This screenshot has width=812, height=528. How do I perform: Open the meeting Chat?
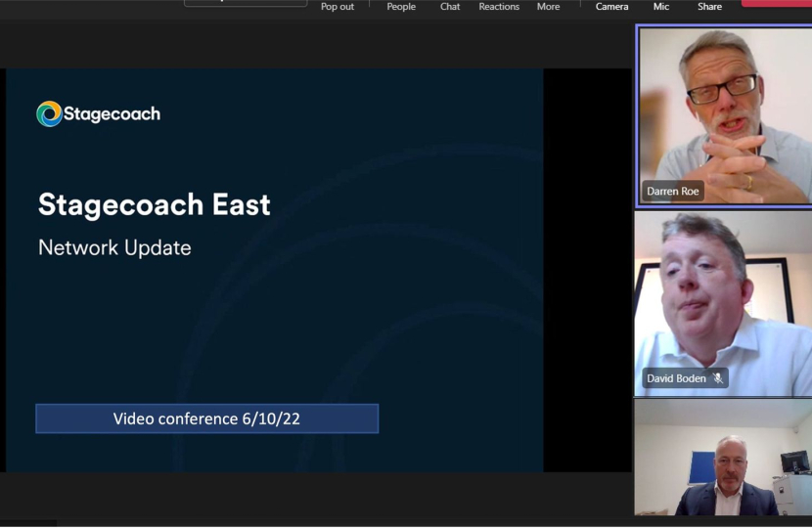(449, 7)
